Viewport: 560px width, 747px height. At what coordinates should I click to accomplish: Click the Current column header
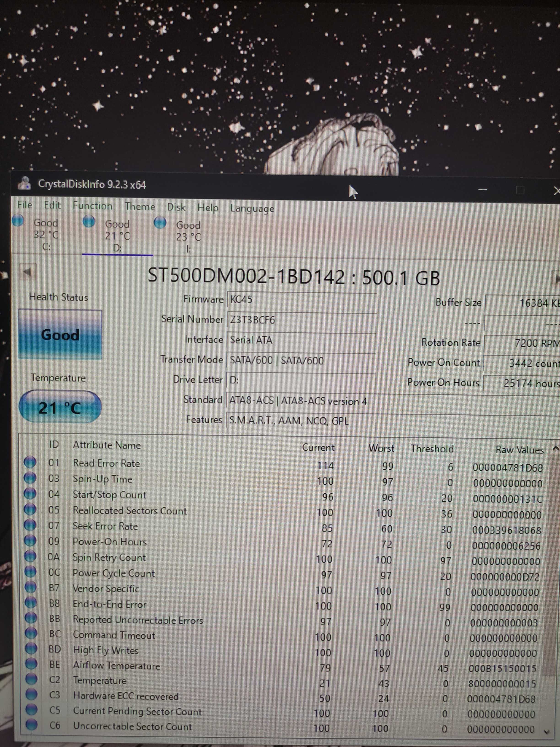[318, 447]
